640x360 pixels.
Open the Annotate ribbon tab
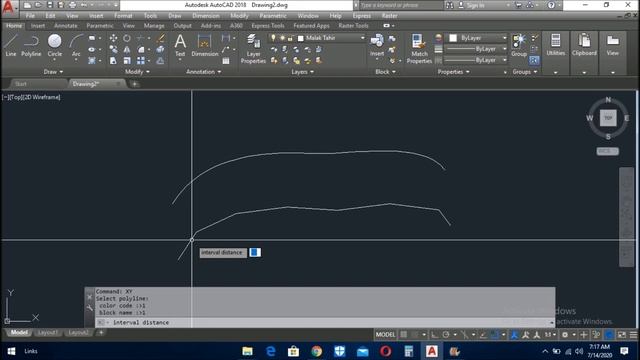[66, 26]
